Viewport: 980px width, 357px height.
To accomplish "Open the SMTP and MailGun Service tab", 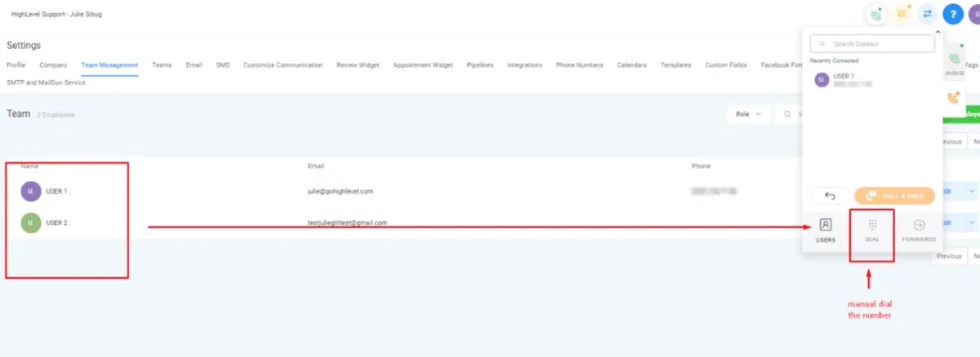I will pos(46,83).
